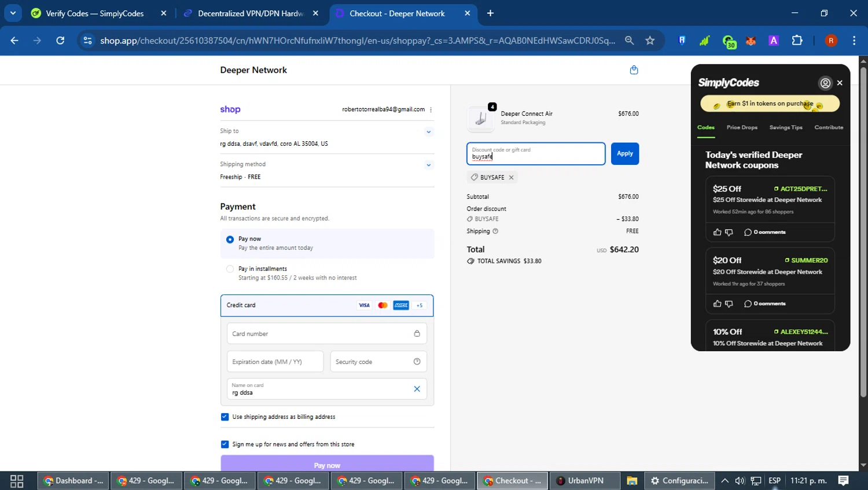868x490 pixels.
Task: Go back to previous page
Action: click(x=14, y=40)
